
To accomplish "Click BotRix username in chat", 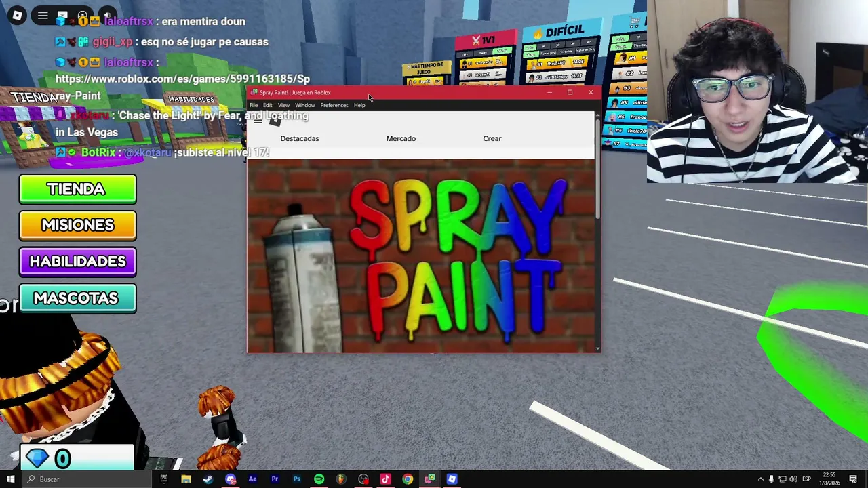I will pos(98,152).
